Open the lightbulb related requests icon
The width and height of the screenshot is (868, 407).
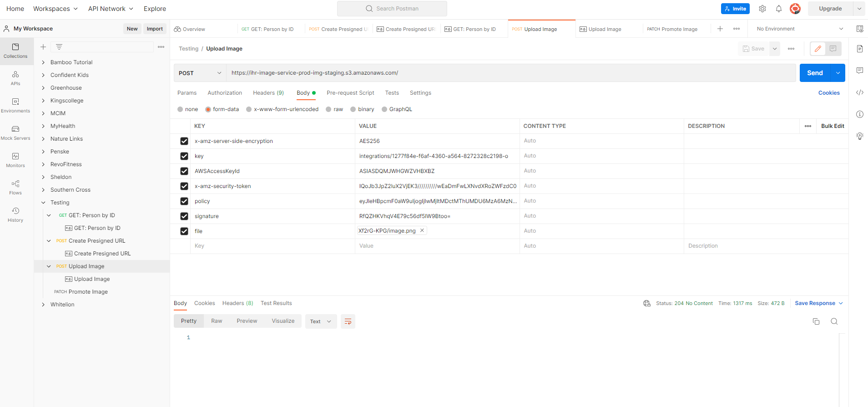(x=860, y=136)
